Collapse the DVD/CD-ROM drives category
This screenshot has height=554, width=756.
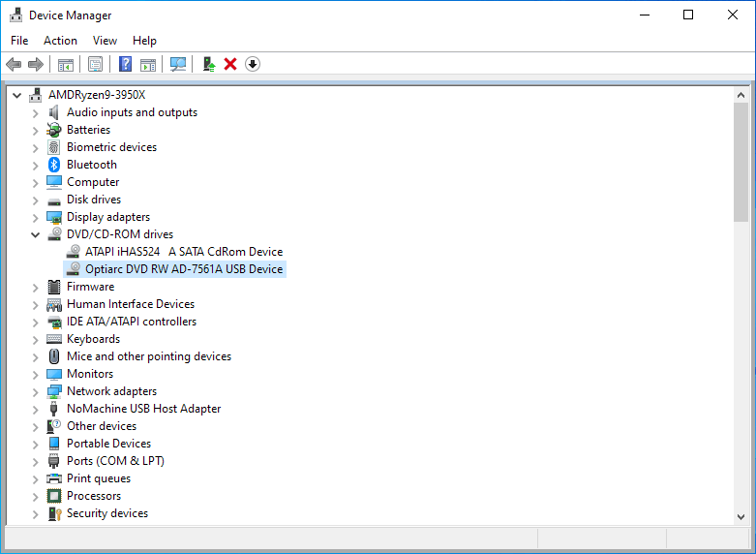(x=35, y=234)
